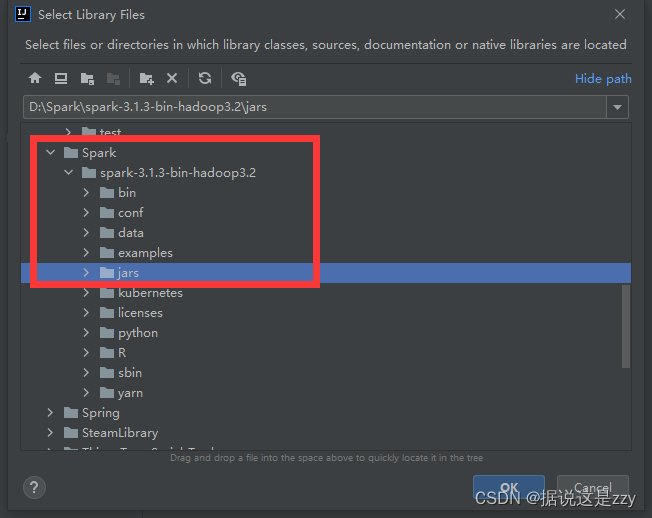
Task: Open the path history dropdown arrow
Action: [617, 107]
